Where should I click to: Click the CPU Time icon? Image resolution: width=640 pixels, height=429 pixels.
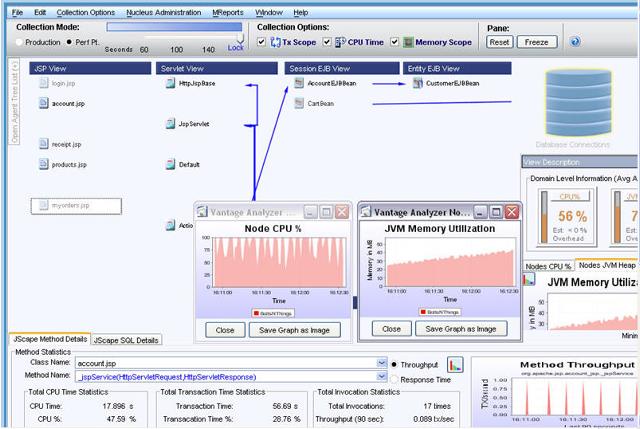340,42
